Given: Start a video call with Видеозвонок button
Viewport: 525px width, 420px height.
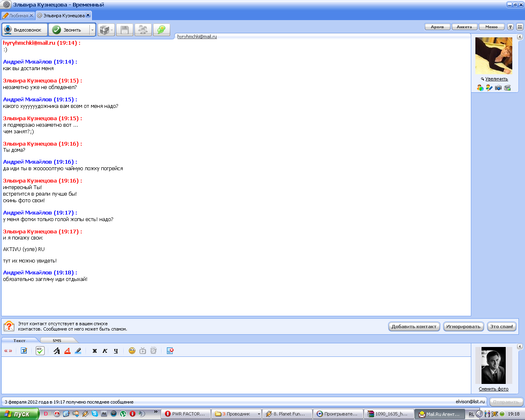Looking at the screenshot, I should [x=25, y=30].
